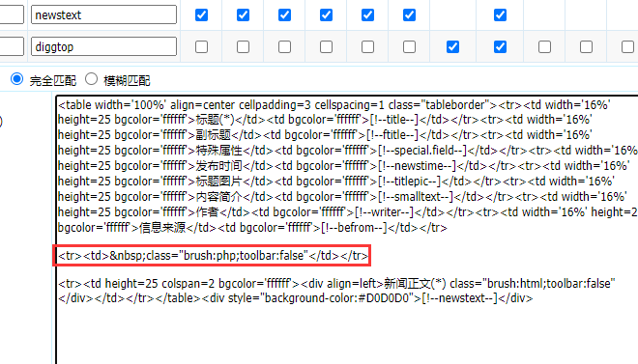The height and width of the screenshot is (364, 638).
Task: Place cursor on 标题图片 in template code
Action: (218, 182)
